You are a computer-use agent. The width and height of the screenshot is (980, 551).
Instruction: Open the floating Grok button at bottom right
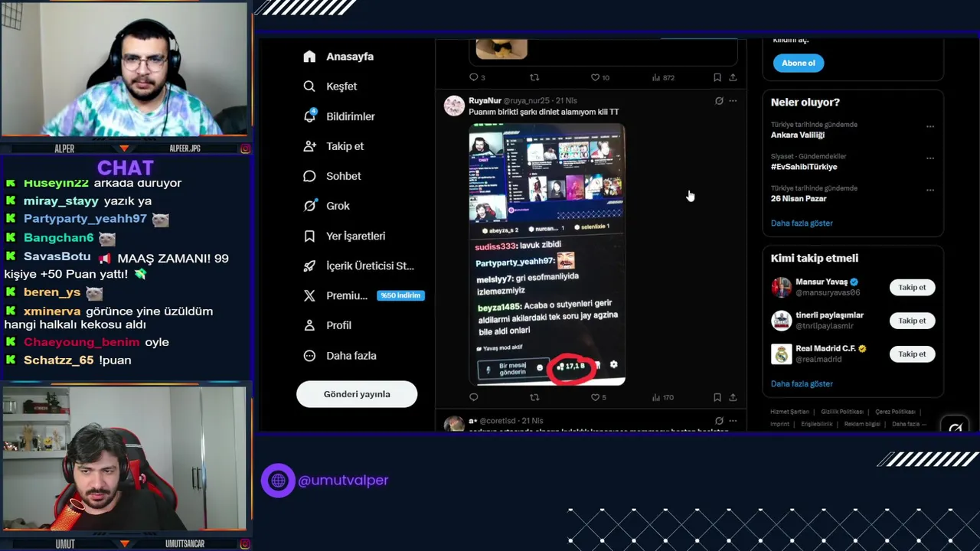pos(955,428)
